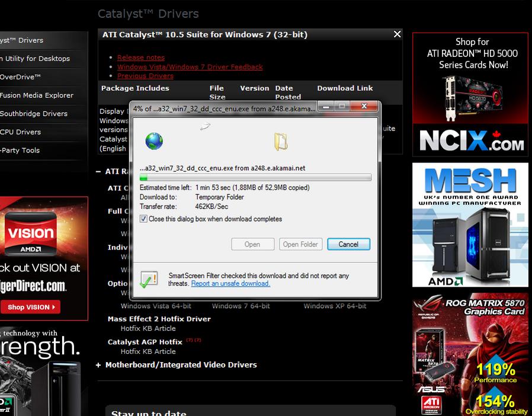The height and width of the screenshot is (416, 532).
Task: Click the download progress bar
Action: (255, 177)
